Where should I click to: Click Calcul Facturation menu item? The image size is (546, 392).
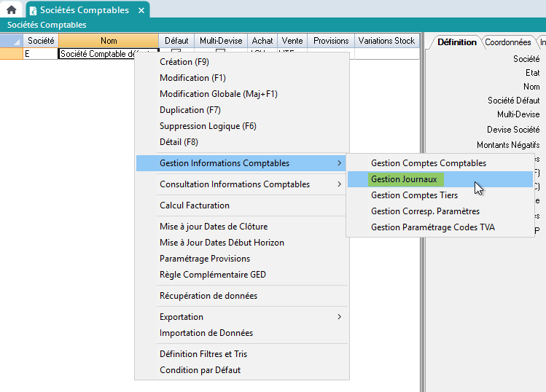pos(195,205)
